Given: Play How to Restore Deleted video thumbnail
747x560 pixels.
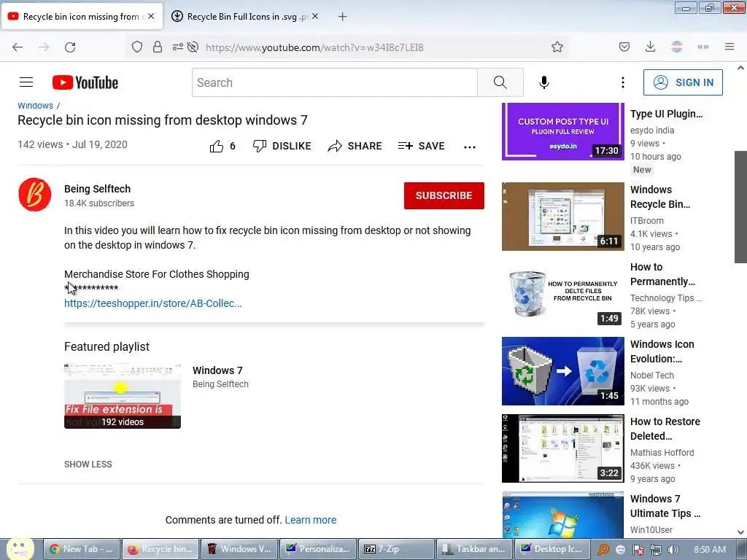Looking at the screenshot, I should [x=562, y=448].
